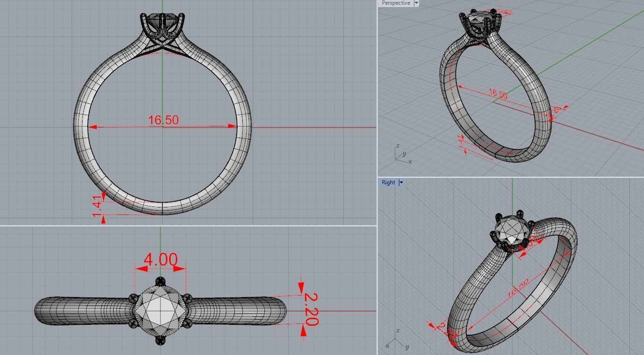Select the 16.50 dimension in front view
This screenshot has height=355, width=644.
pos(164,120)
